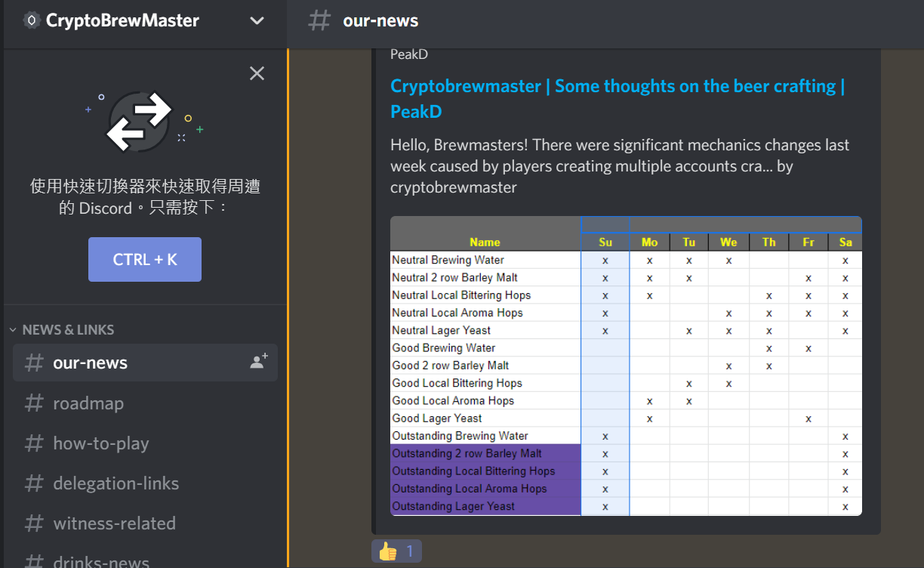The width and height of the screenshot is (924, 568).
Task: Click the NEWS & LINKS category label
Action: [68, 330]
